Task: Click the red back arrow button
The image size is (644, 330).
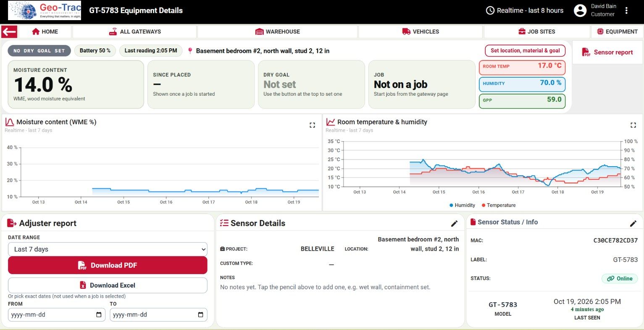Action: [x=9, y=31]
